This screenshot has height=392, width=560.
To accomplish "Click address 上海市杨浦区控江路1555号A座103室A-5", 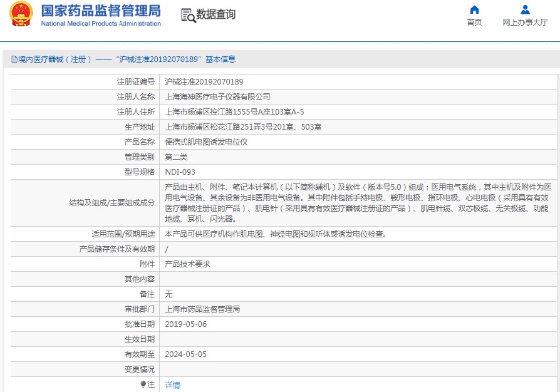I will tap(234, 111).
